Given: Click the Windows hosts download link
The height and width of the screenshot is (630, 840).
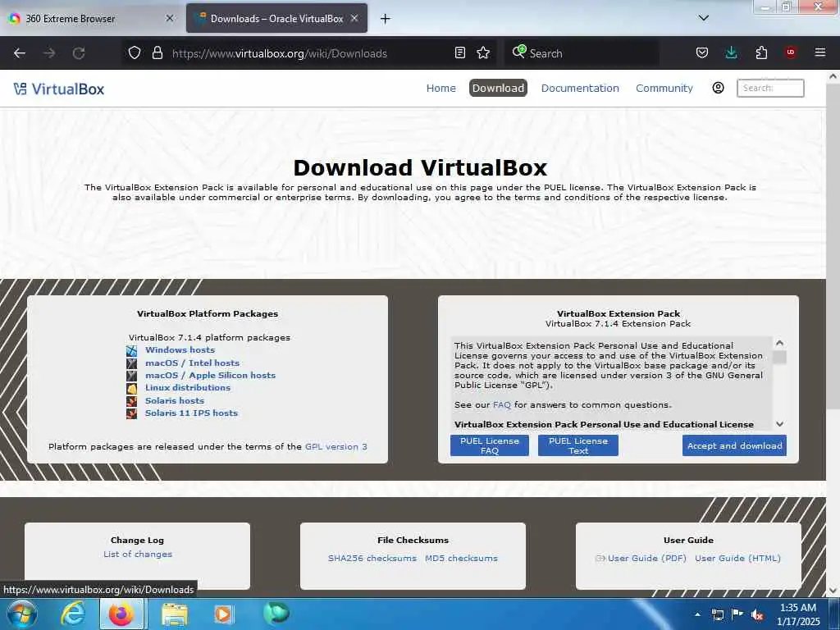Looking at the screenshot, I should click(x=180, y=349).
